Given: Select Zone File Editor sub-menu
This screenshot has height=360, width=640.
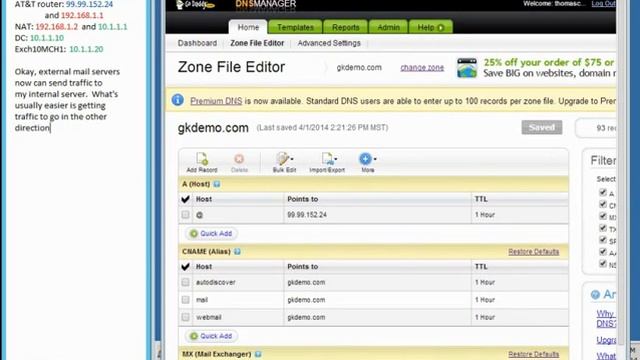Looking at the screenshot, I should [x=257, y=43].
